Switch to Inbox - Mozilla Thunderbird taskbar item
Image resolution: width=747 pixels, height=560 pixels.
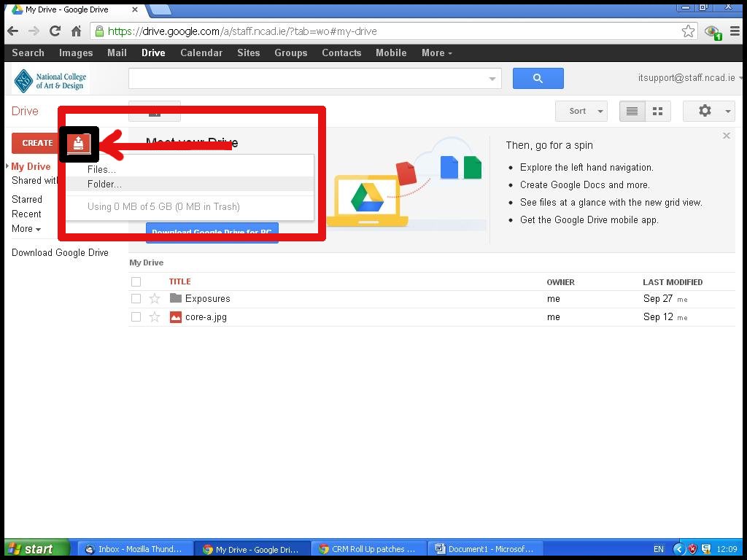tap(134, 549)
